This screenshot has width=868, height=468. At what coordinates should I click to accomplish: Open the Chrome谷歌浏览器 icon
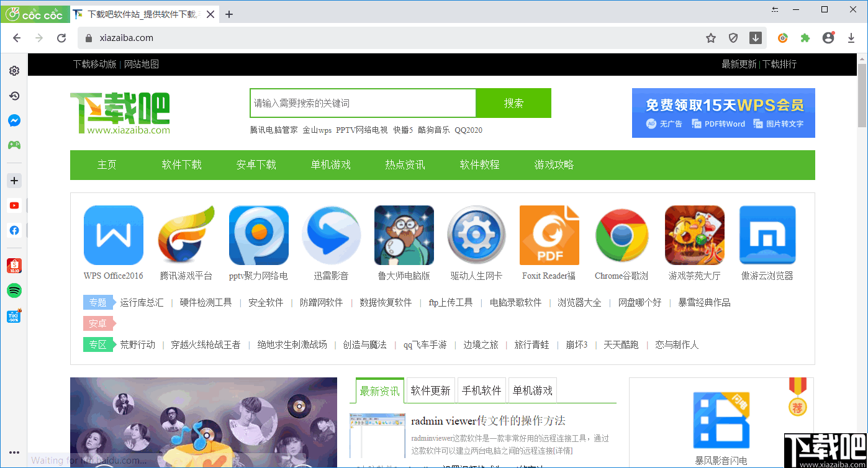pyautogui.click(x=622, y=235)
